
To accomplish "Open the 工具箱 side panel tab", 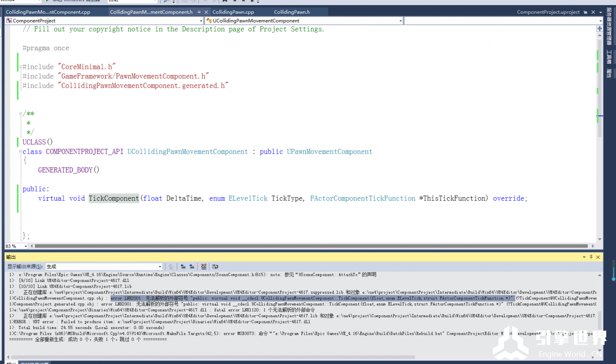I will point(609,56).
